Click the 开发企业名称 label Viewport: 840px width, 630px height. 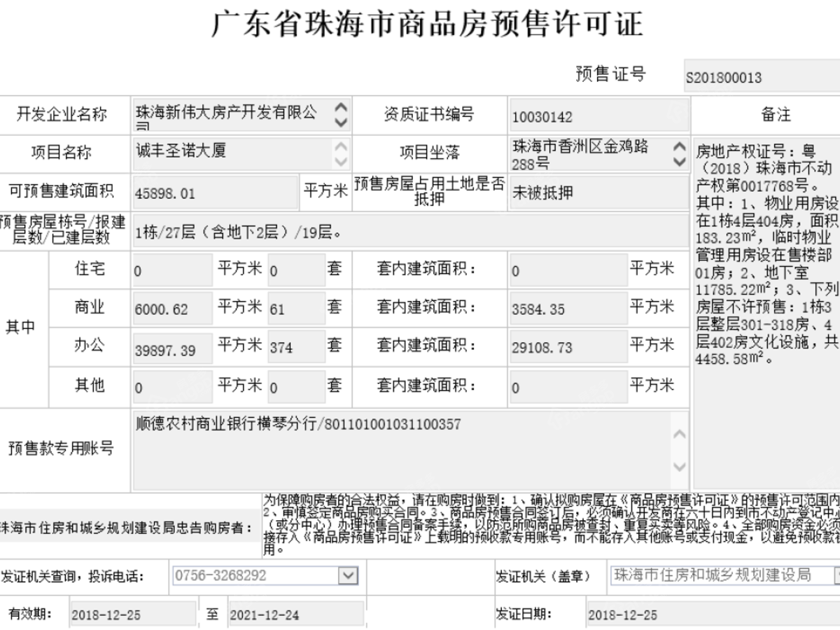[x=62, y=115]
